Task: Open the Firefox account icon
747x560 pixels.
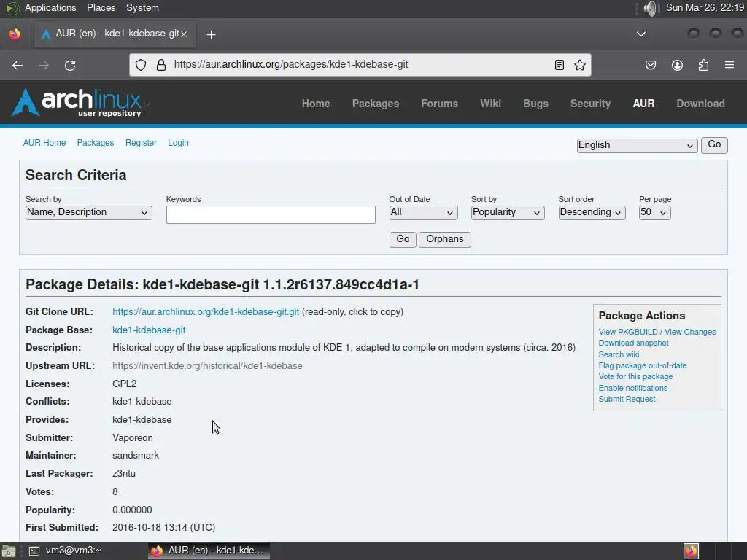Action: click(677, 65)
